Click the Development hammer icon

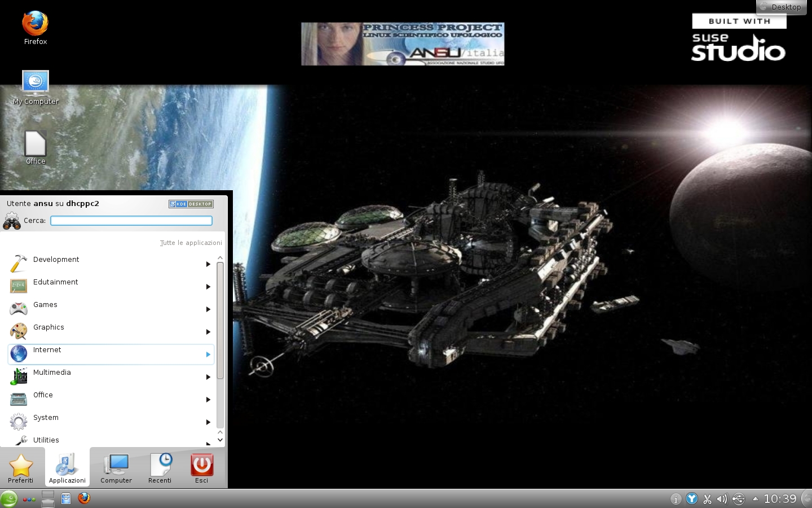(x=19, y=264)
